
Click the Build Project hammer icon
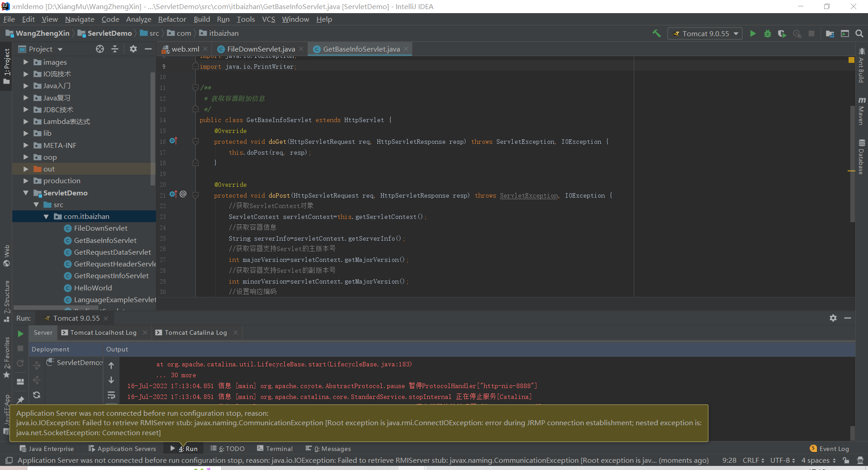(x=656, y=33)
